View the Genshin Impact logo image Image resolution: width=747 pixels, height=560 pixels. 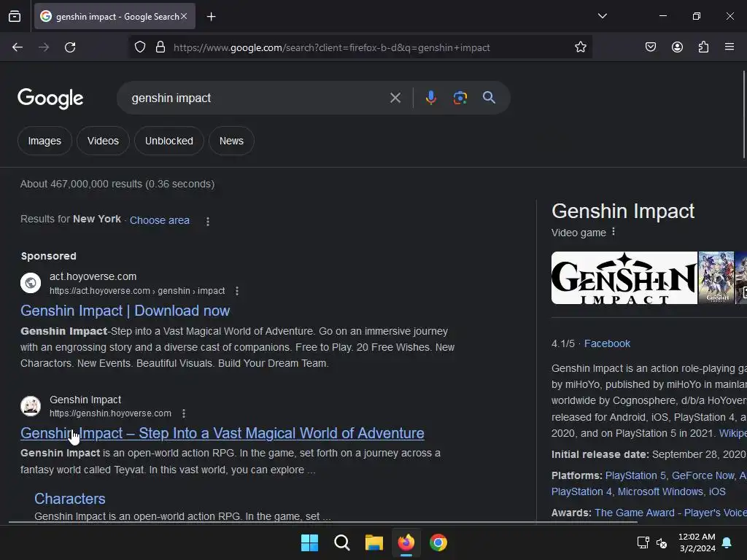pos(624,278)
